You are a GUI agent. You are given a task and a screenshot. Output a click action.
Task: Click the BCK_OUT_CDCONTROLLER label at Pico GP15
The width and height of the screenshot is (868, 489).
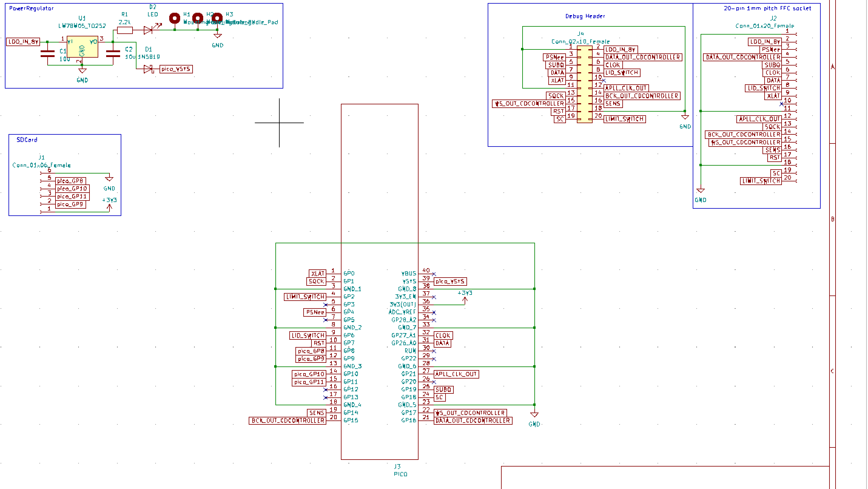pyautogui.click(x=288, y=420)
